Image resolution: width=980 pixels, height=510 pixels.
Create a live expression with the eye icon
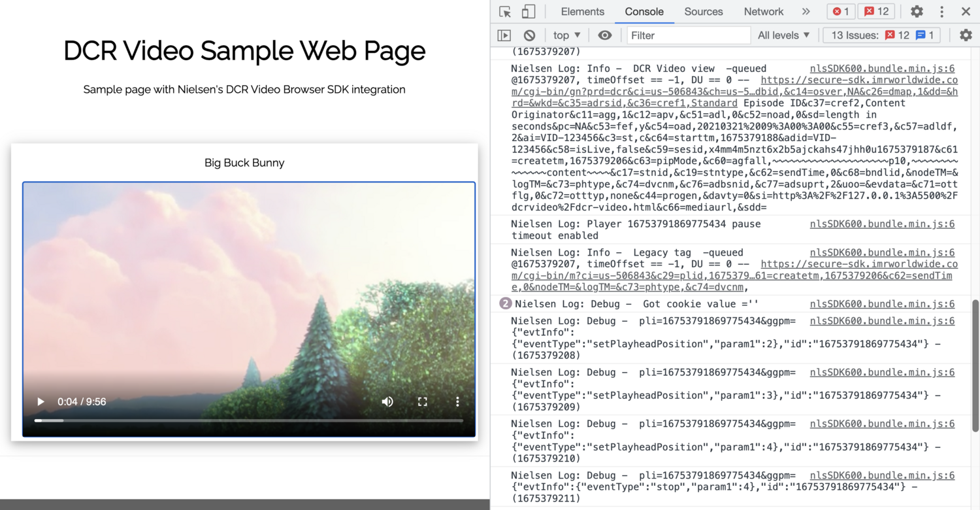[604, 35]
